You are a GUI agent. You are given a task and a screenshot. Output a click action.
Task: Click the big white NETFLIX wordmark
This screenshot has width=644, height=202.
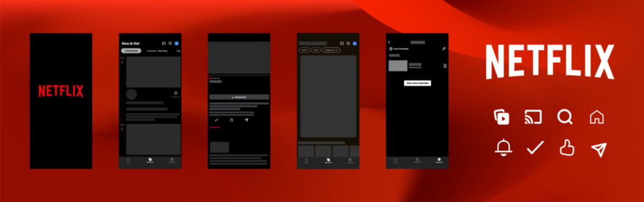tap(550, 61)
